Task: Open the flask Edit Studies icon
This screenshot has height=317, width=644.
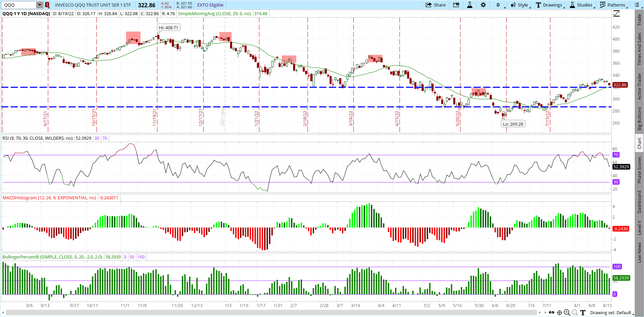Action: coord(469,5)
